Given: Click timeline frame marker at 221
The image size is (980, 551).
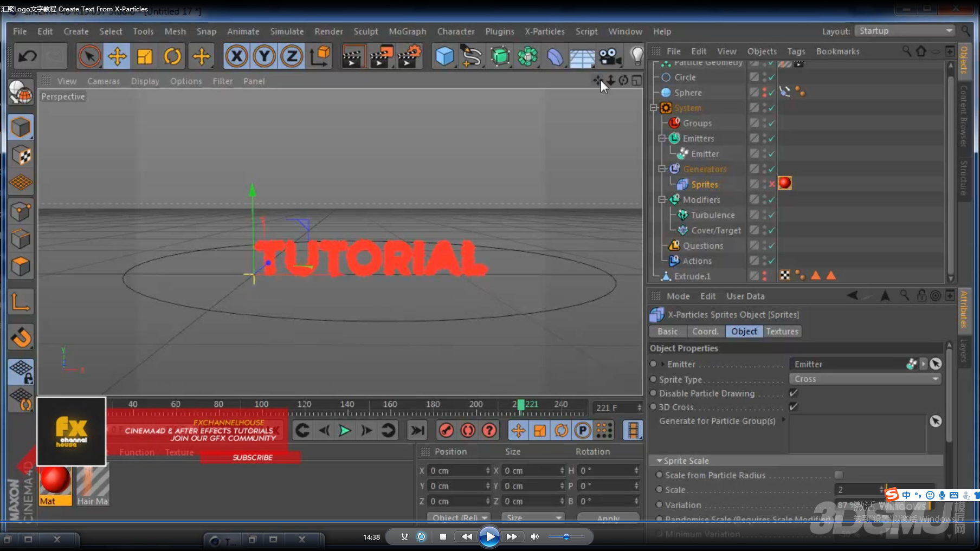Looking at the screenshot, I should click(521, 405).
